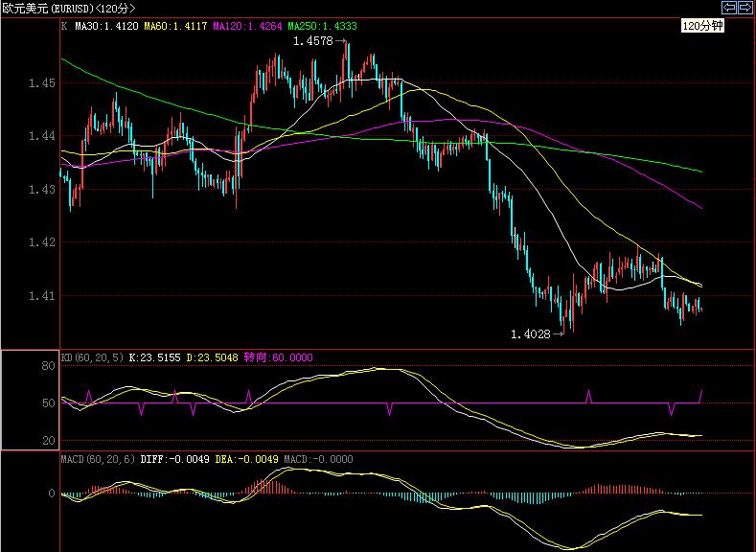The image size is (756, 552).
Task: Click the D:23.5048 value
Action: point(212,357)
